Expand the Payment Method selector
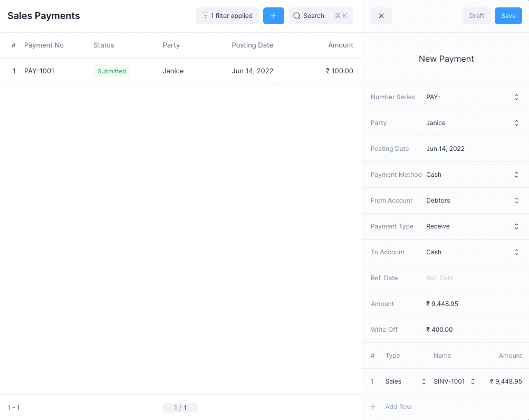 516,175
